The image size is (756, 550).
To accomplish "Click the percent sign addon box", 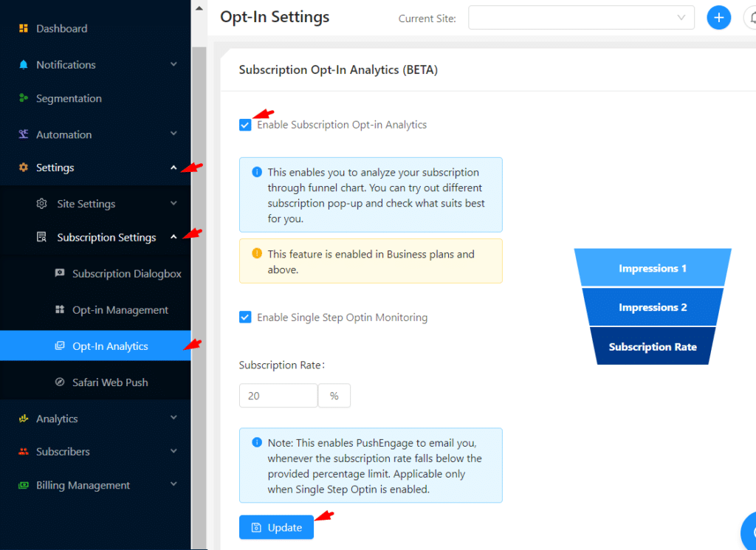I will coord(334,396).
